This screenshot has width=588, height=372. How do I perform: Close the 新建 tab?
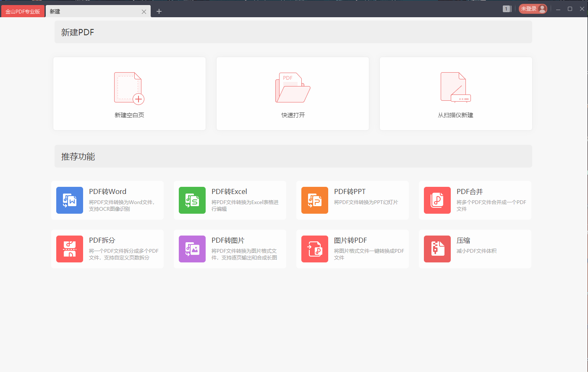(x=144, y=12)
